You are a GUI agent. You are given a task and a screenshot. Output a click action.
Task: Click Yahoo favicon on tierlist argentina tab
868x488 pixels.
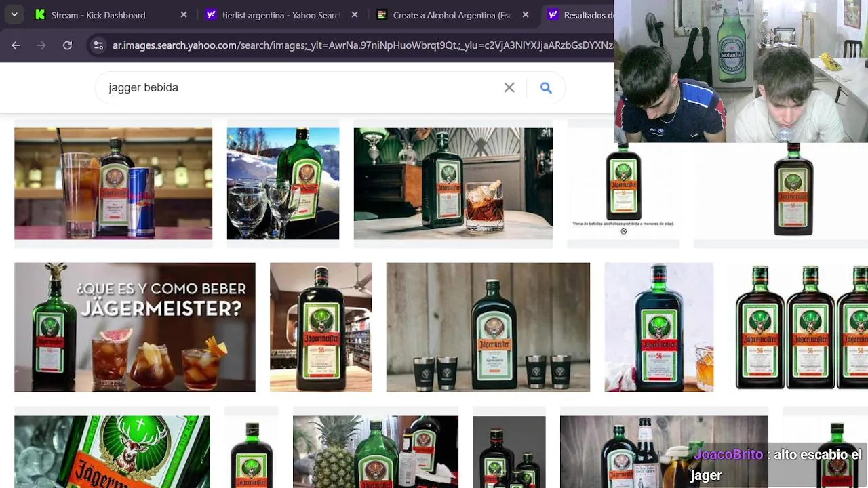[211, 14]
